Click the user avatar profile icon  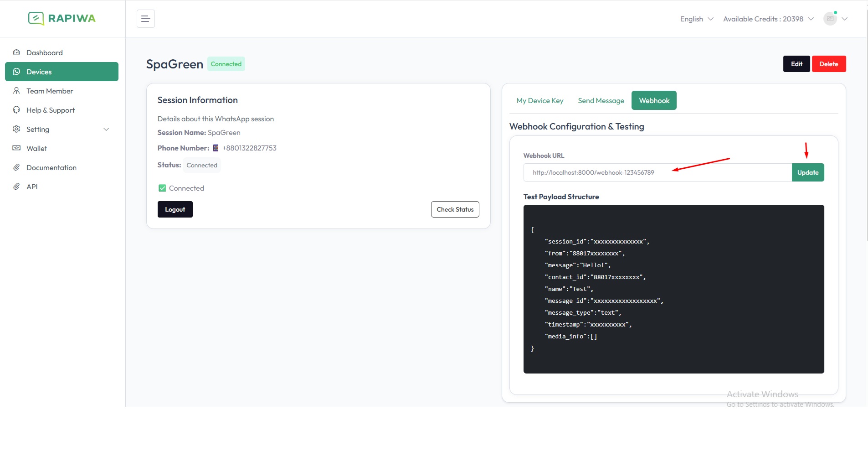[x=830, y=19]
